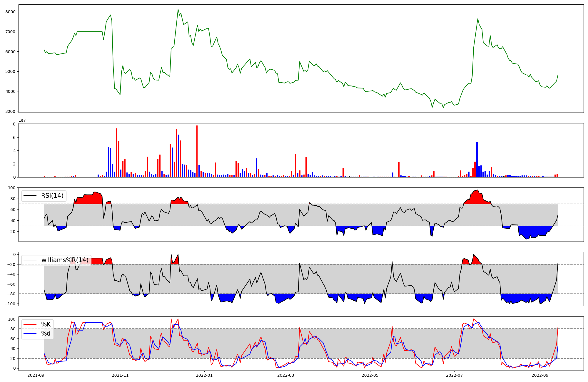
Task: Click the 2022-01 x-axis date label
Action: point(204,375)
